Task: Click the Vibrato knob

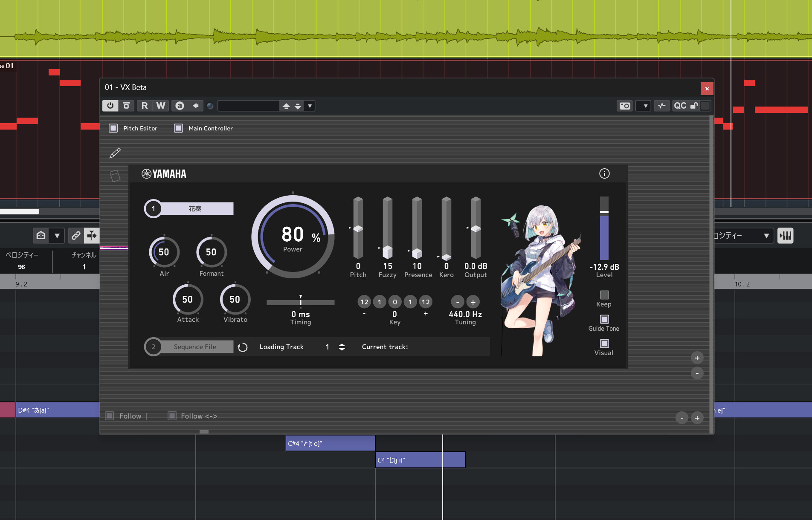Action: click(x=235, y=299)
